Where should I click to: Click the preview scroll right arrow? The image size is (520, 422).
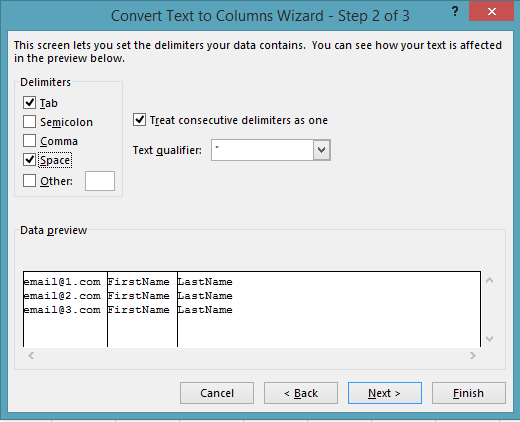pos(473,356)
